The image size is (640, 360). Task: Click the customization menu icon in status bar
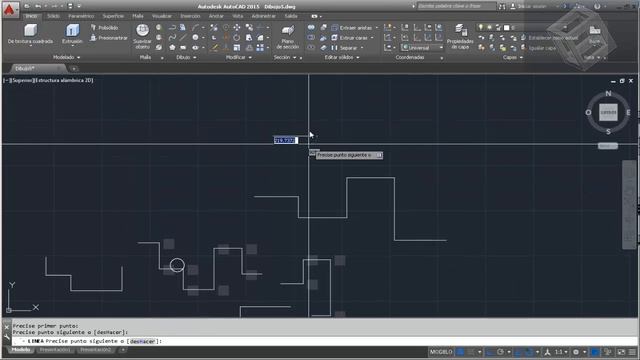point(632,352)
